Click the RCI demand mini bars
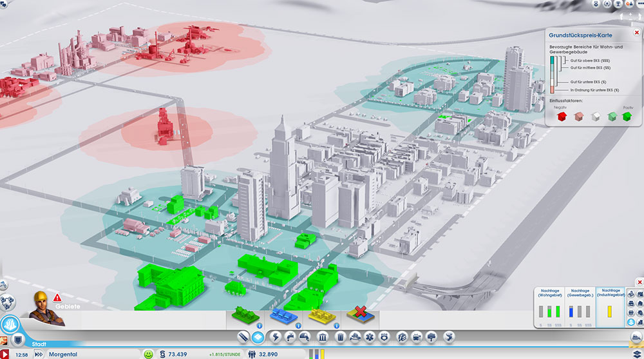 coord(317,354)
